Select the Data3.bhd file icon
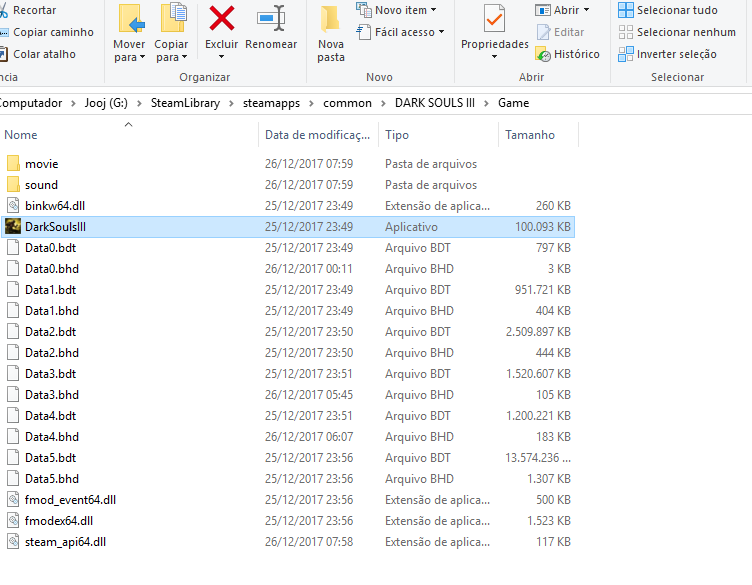 point(13,395)
